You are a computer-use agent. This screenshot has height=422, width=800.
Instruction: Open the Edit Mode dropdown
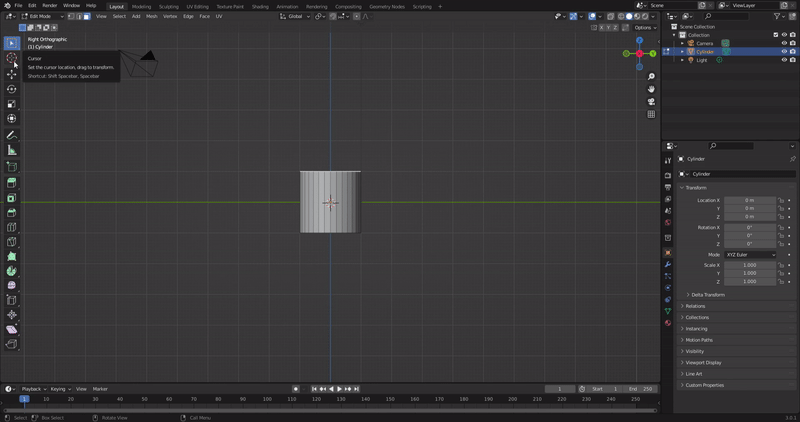(x=42, y=16)
